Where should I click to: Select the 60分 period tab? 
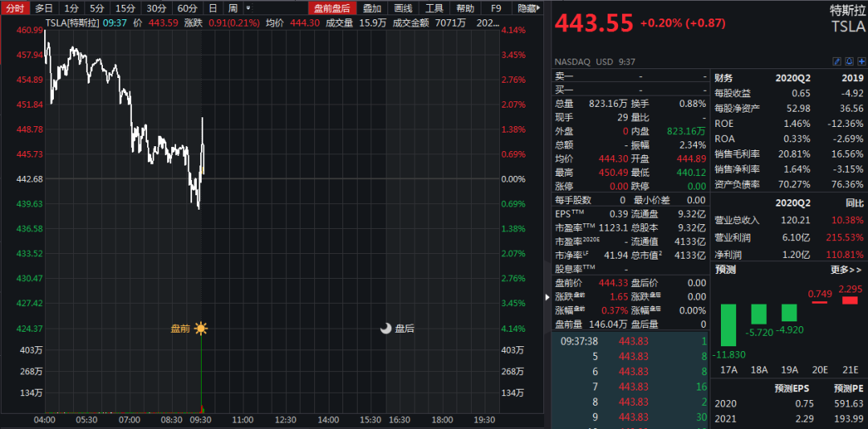pos(187,8)
